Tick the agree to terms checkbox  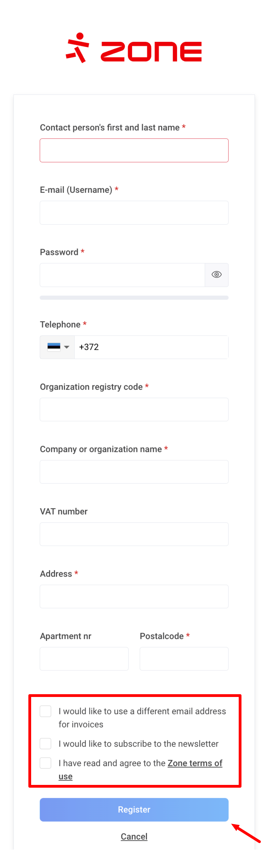(x=46, y=763)
